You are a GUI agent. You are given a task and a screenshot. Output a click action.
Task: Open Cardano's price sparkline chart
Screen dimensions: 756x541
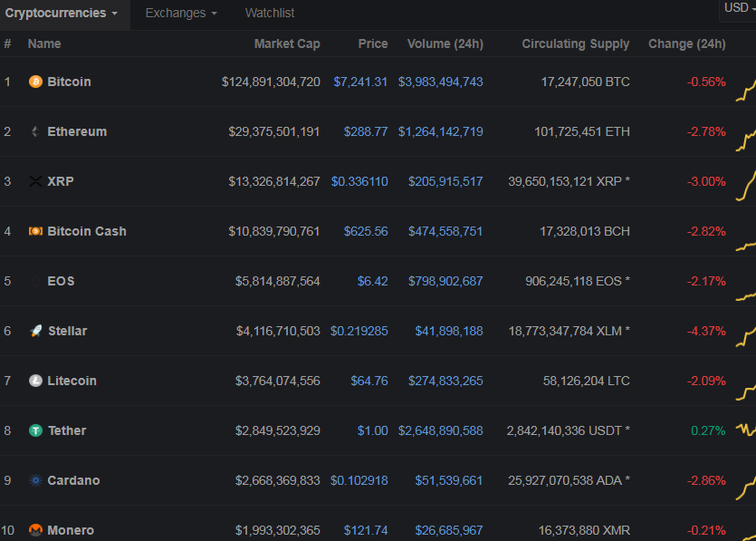point(746,488)
